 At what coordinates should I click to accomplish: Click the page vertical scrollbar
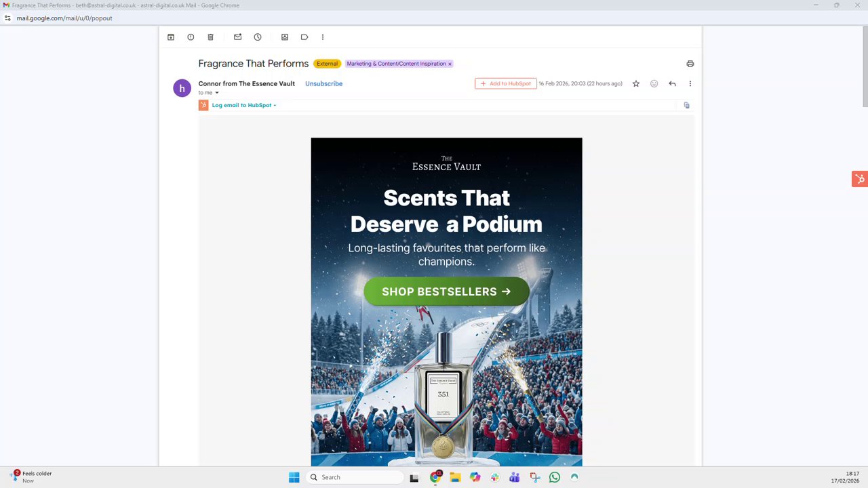coord(865,68)
